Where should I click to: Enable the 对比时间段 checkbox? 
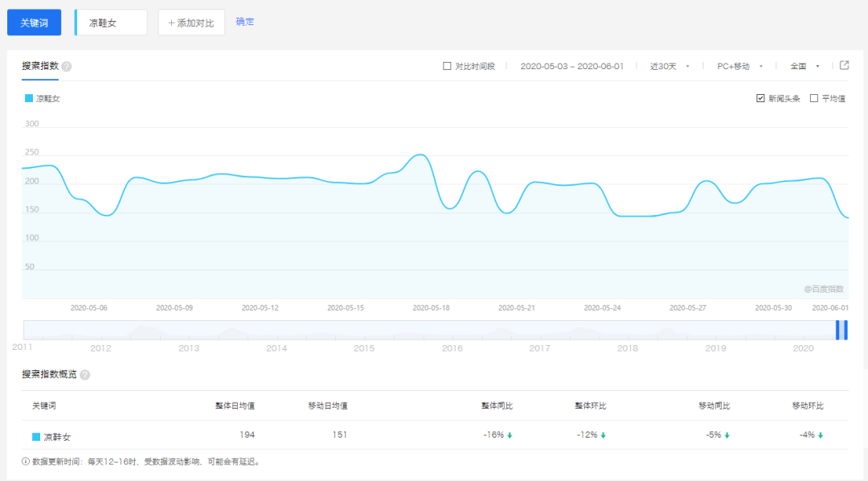447,66
